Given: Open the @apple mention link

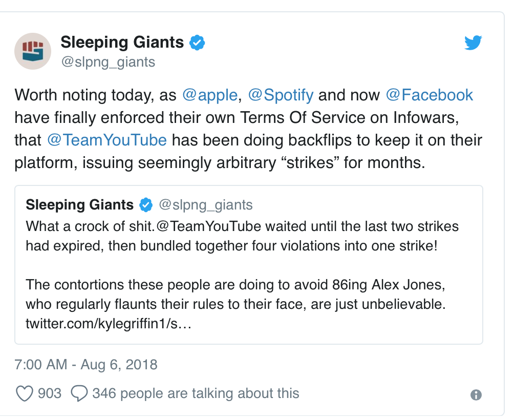Looking at the screenshot, I should (x=210, y=95).
